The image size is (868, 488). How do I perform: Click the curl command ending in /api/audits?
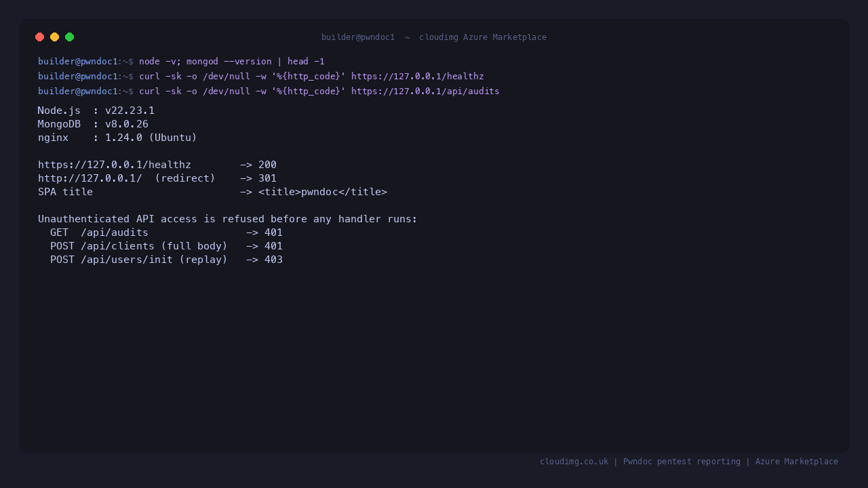coord(319,91)
